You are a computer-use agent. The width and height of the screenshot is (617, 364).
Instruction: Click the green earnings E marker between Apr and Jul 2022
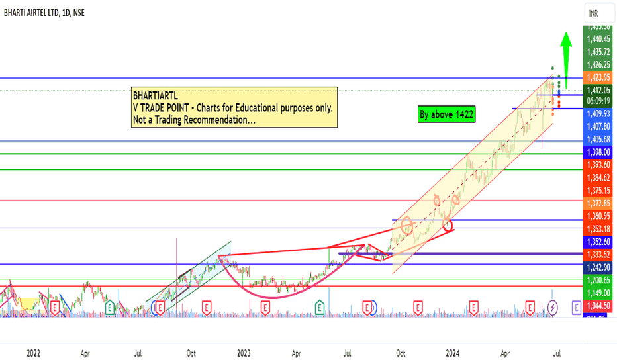(109, 307)
